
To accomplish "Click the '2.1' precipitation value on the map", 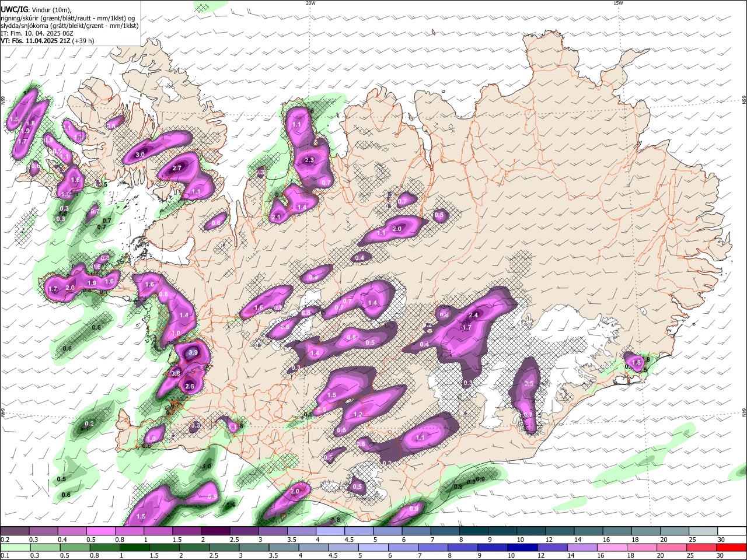I will [x=276, y=217].
